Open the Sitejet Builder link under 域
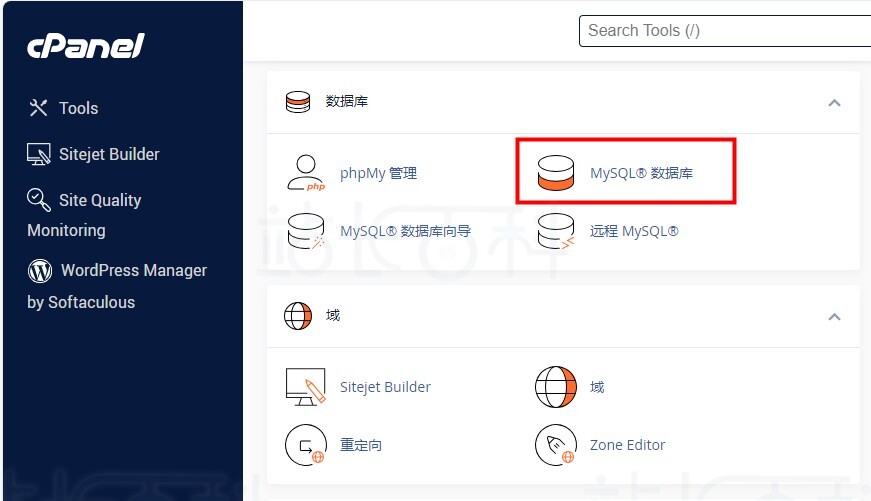Screen dimensions: 871x501 [x=386, y=387]
